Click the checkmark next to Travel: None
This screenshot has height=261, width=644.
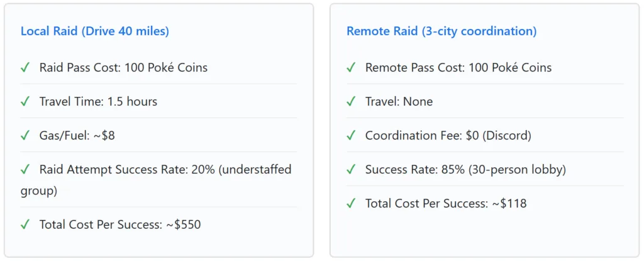click(x=351, y=102)
